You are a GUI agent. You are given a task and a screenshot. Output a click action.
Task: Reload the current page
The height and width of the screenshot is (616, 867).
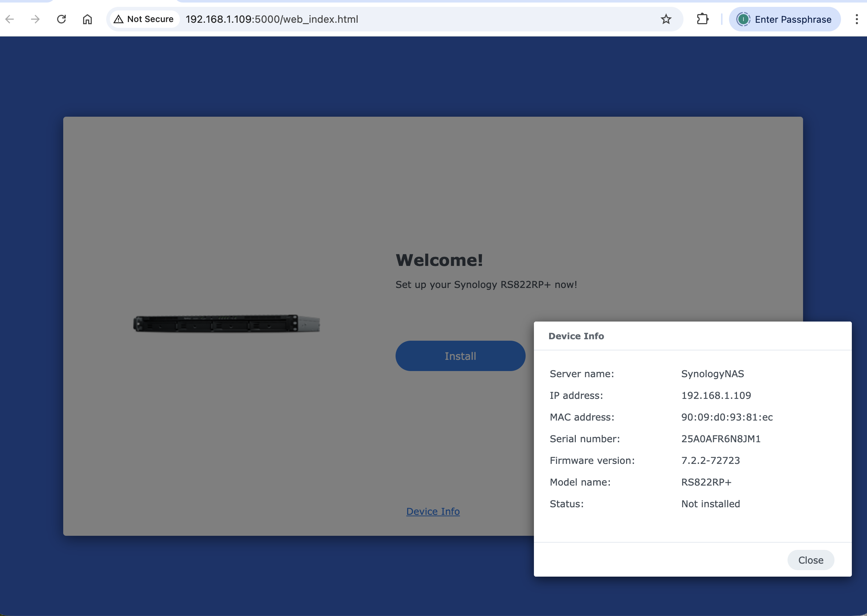[61, 19]
